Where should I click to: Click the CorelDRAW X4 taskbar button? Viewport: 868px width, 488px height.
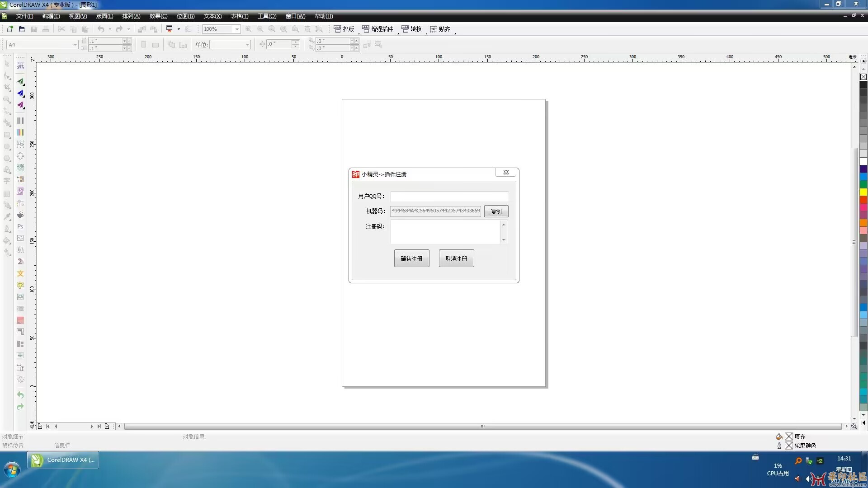click(63, 460)
